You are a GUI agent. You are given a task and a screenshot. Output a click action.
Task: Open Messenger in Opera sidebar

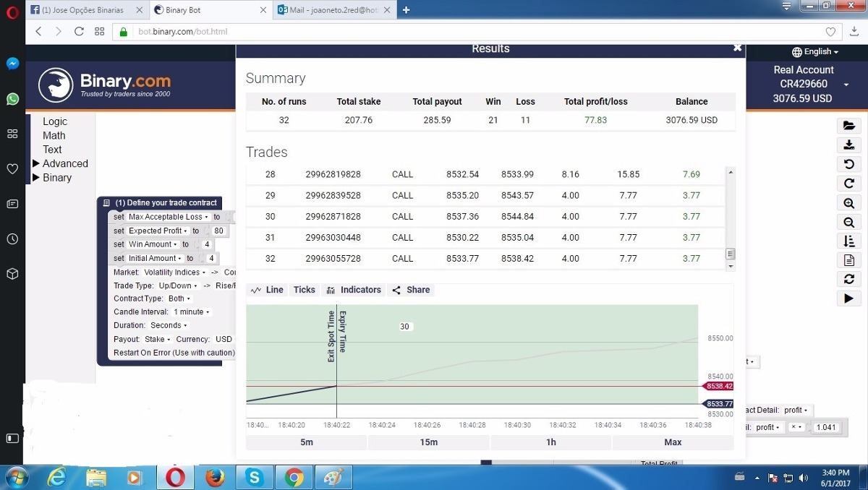pos(12,64)
